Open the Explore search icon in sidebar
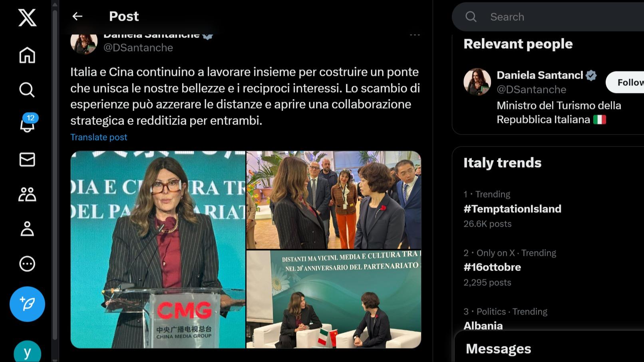This screenshot has height=362, width=644. pyautogui.click(x=27, y=90)
